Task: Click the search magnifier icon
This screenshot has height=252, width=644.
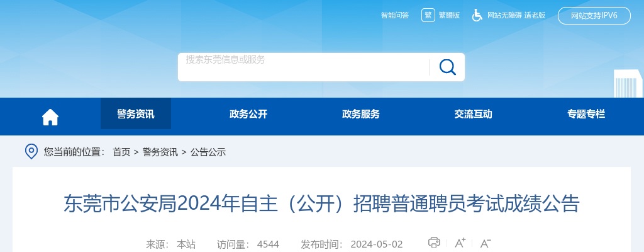Action: coord(447,67)
